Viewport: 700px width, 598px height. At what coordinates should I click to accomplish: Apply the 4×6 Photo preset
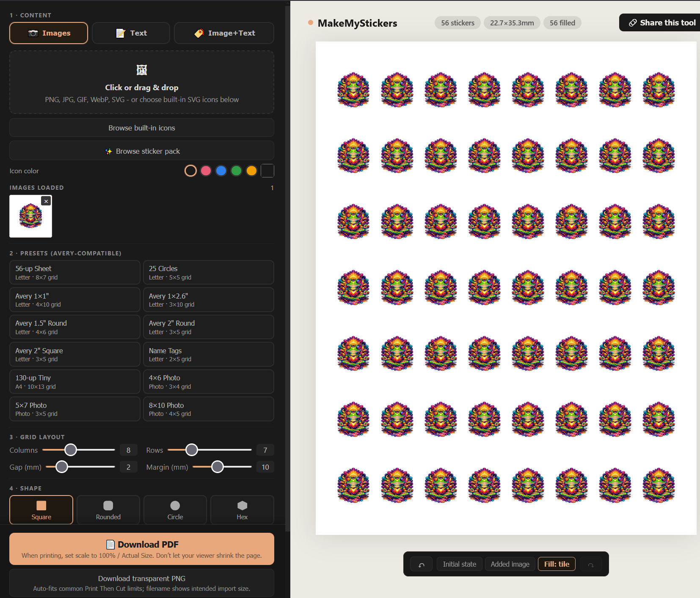(209, 382)
